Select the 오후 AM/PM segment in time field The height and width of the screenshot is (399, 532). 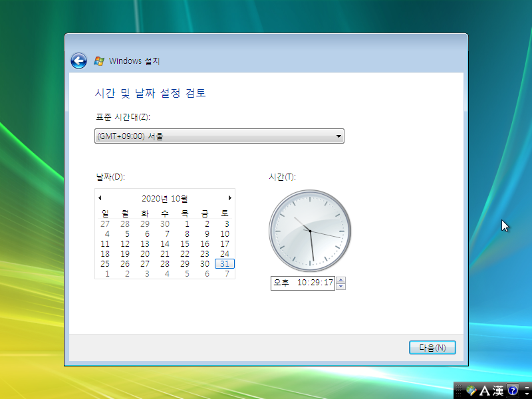(281, 283)
